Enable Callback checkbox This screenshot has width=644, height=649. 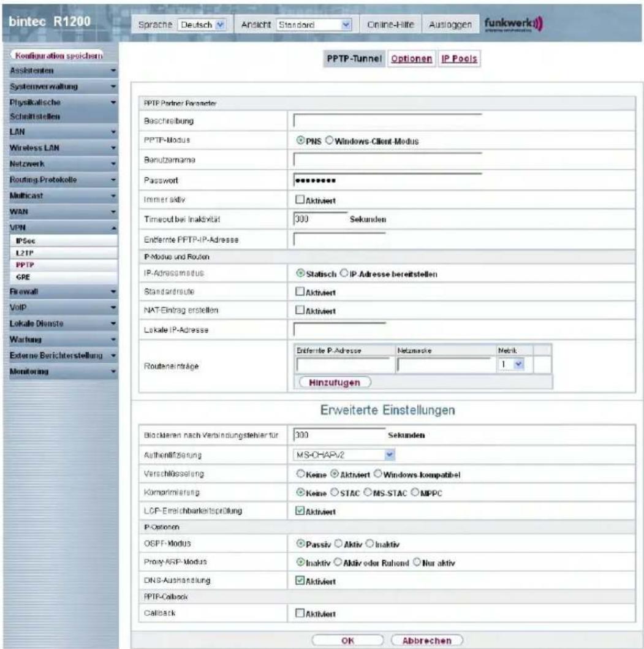(x=300, y=613)
